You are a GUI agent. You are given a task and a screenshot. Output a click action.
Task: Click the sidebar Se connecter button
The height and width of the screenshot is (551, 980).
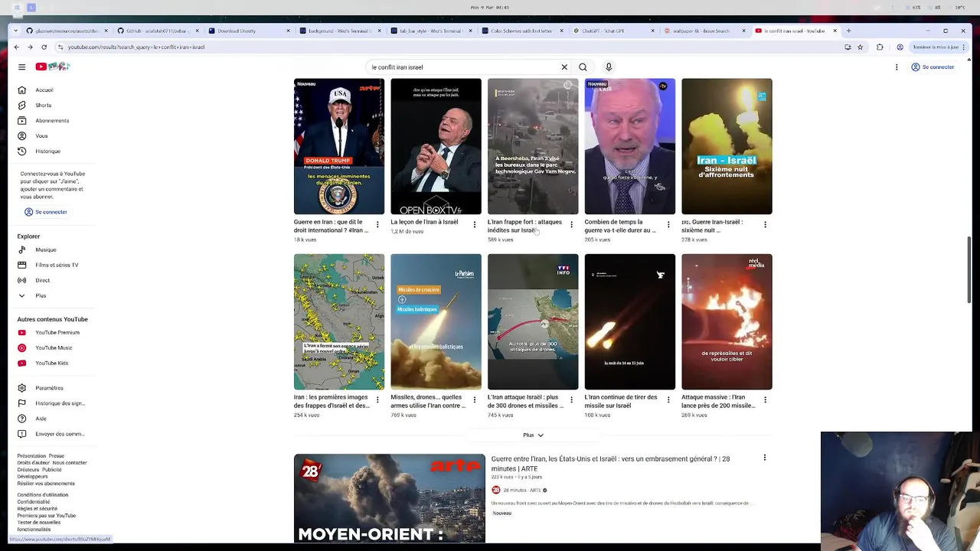click(x=46, y=212)
